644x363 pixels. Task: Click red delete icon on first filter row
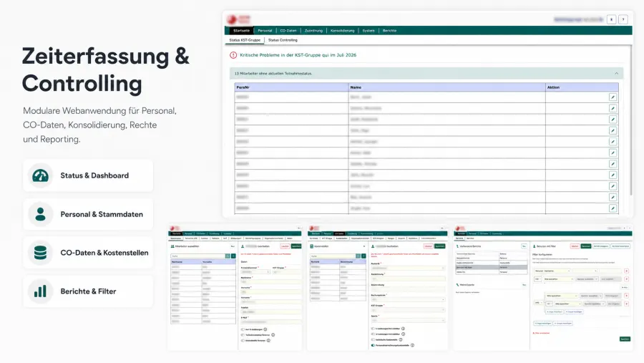pos(626,271)
